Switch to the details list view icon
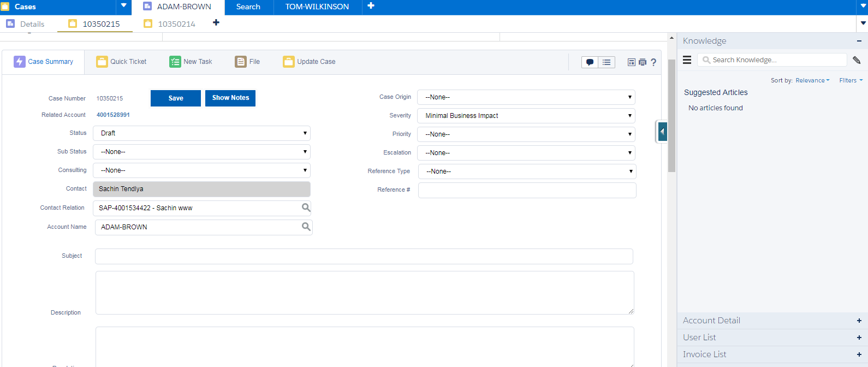The height and width of the screenshot is (367, 868). (607, 62)
